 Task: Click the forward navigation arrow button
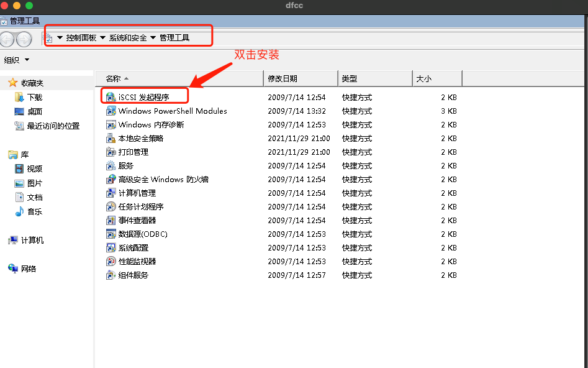click(24, 39)
